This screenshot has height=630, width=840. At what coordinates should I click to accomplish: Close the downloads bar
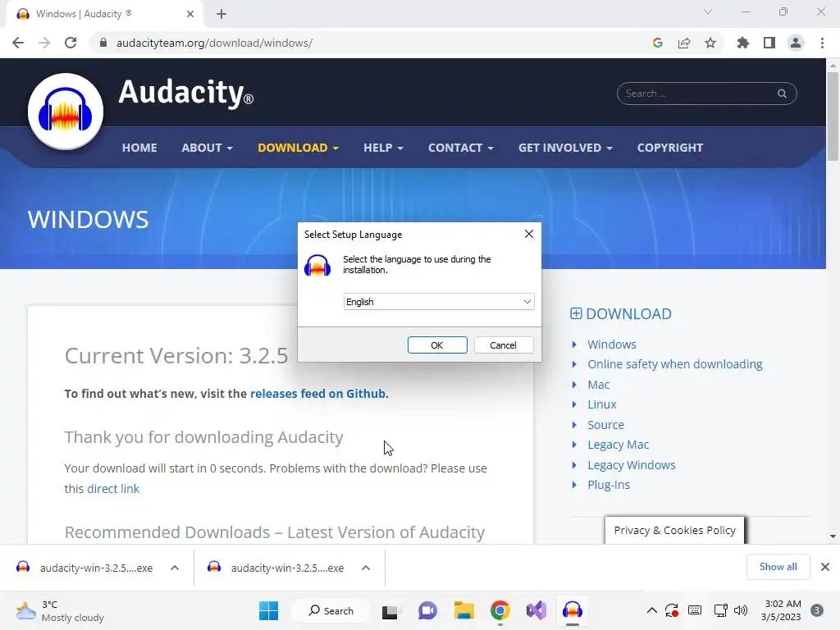(825, 567)
